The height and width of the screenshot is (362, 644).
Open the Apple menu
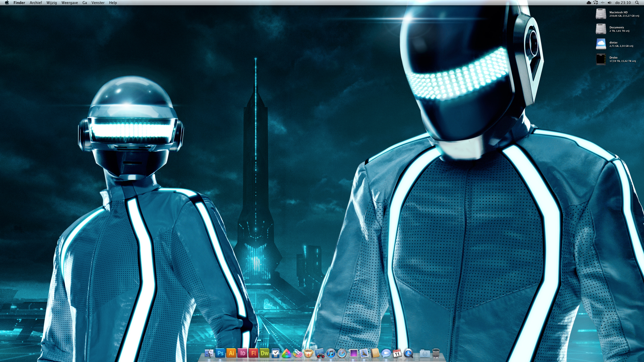point(7,3)
